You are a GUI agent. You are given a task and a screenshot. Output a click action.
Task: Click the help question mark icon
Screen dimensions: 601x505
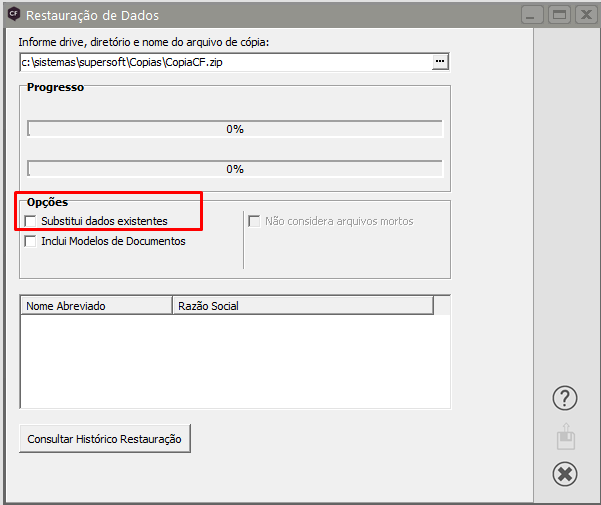pos(565,398)
